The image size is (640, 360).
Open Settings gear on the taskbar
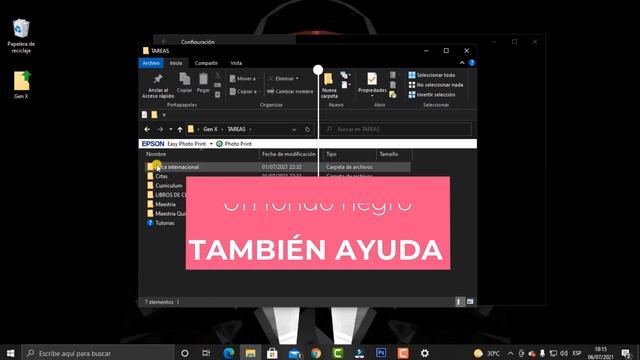tap(424, 353)
